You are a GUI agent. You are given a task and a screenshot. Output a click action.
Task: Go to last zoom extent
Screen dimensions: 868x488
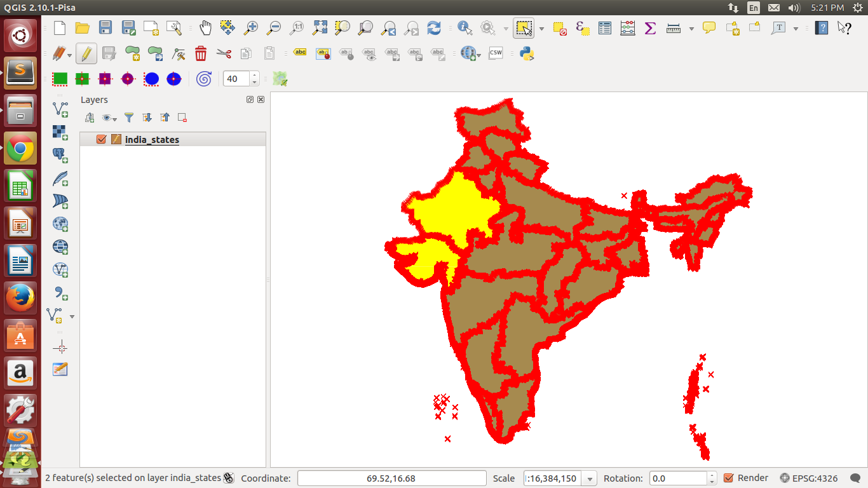point(388,28)
